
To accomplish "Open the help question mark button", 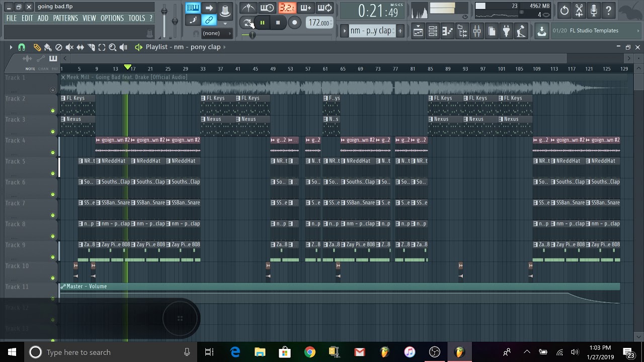I will tap(608, 10).
